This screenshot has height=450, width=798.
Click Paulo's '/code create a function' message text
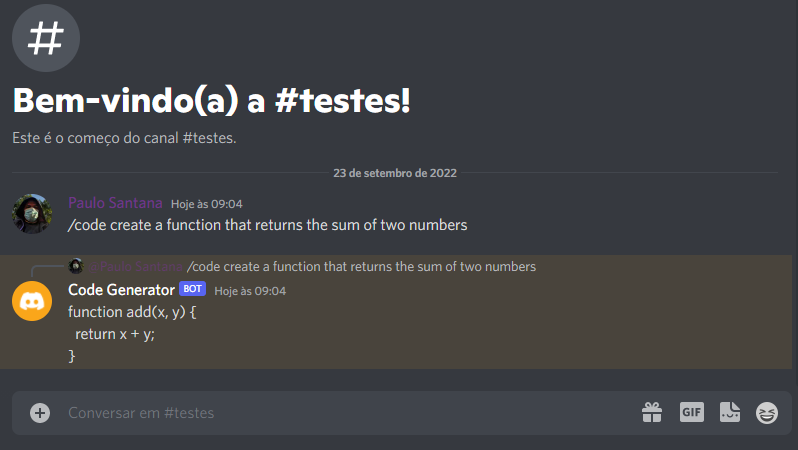click(x=267, y=225)
